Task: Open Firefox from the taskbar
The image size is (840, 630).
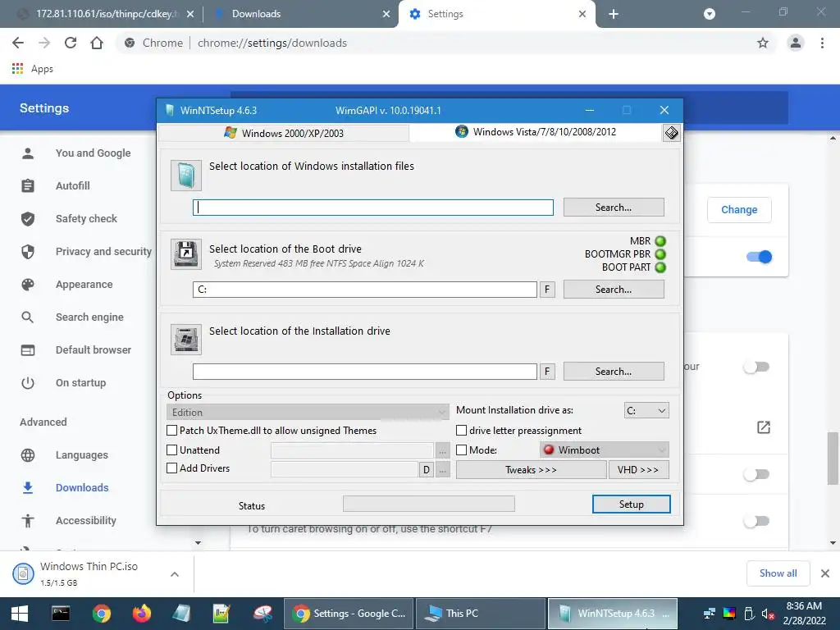Action: click(x=141, y=614)
